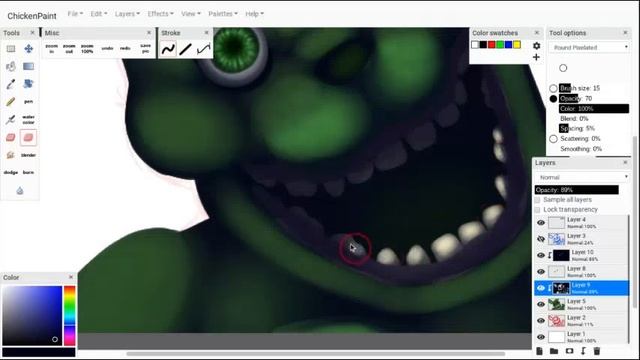
Task: Open brush tip type dropdown
Action: pos(589,47)
